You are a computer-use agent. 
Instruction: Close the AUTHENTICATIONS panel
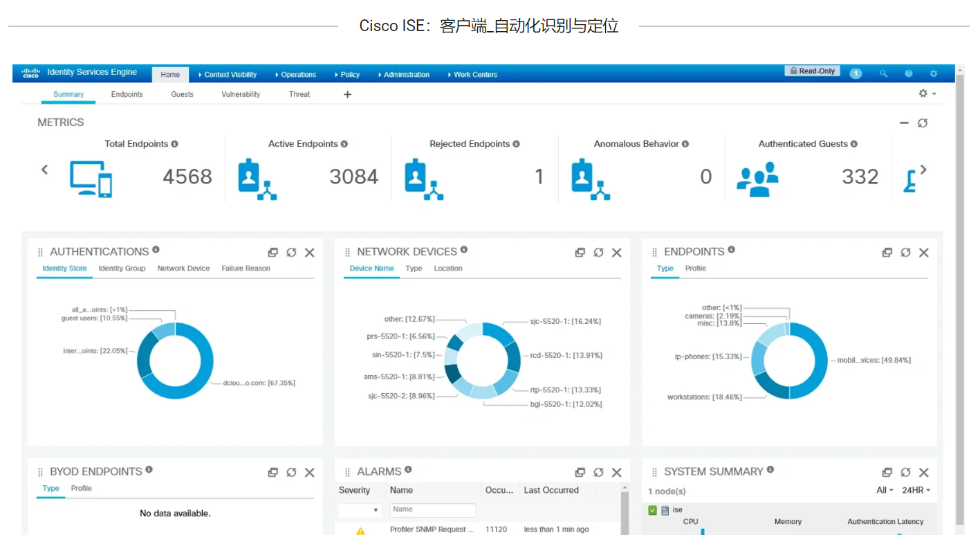(x=310, y=253)
